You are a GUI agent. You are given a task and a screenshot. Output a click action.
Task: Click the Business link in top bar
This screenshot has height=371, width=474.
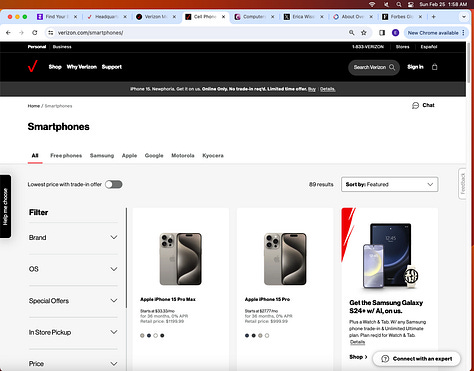[62, 47]
